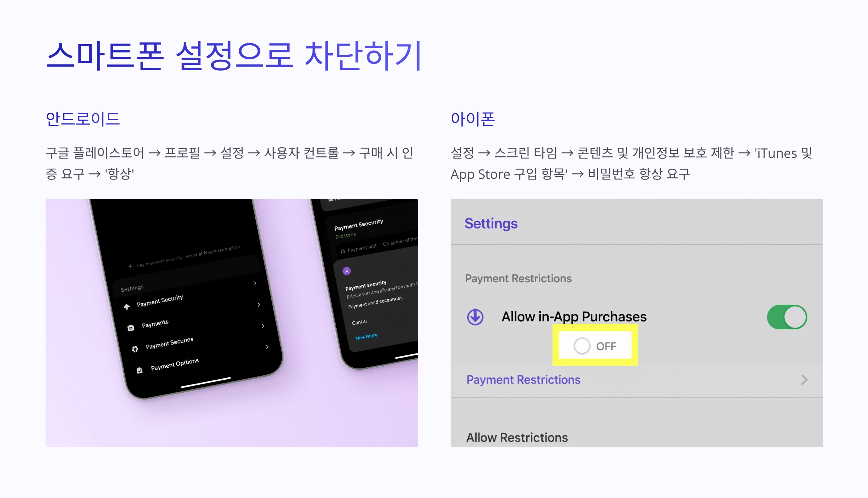Click the document icon beside Payment Options

(x=139, y=370)
